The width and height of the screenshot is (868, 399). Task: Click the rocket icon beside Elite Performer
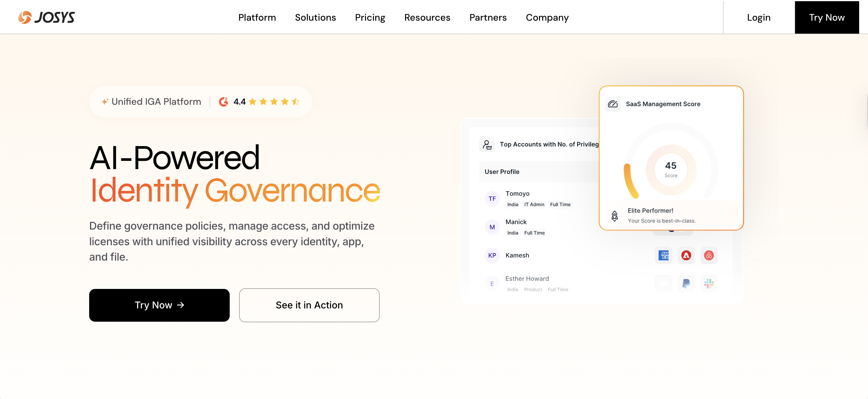click(x=615, y=215)
